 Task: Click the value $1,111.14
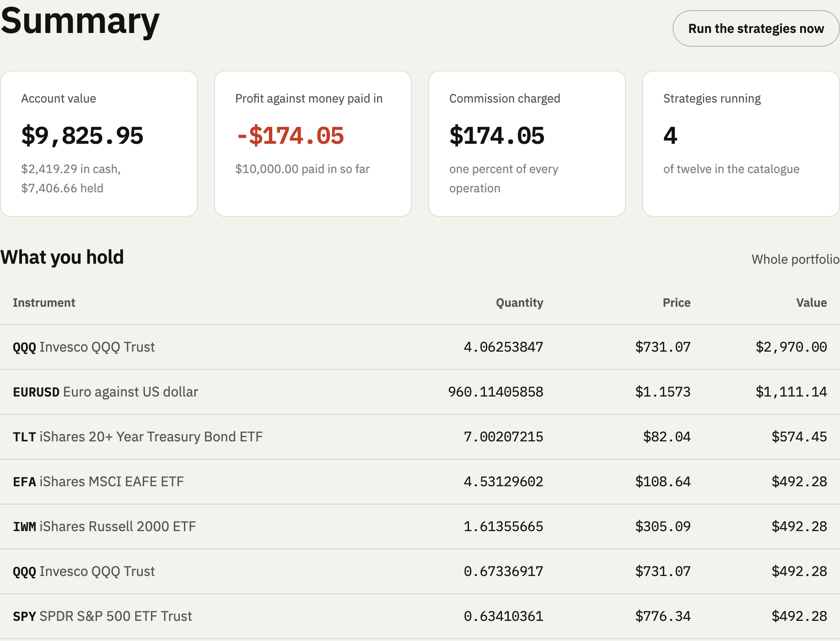(x=791, y=392)
